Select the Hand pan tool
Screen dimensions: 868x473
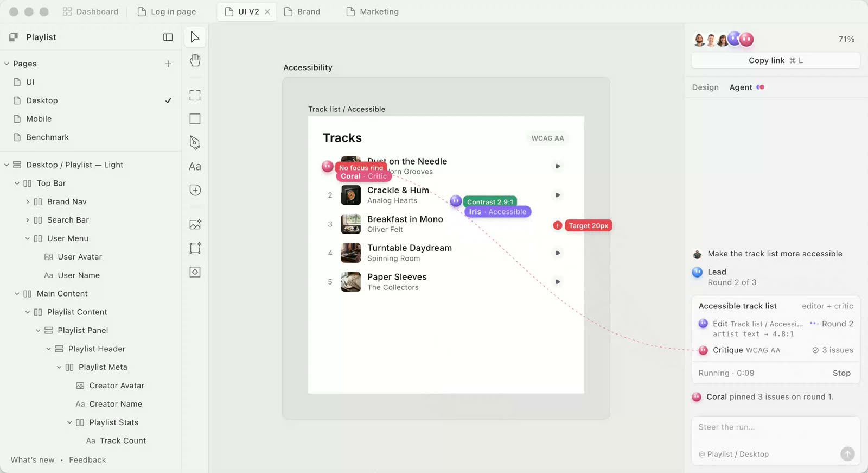click(x=195, y=60)
